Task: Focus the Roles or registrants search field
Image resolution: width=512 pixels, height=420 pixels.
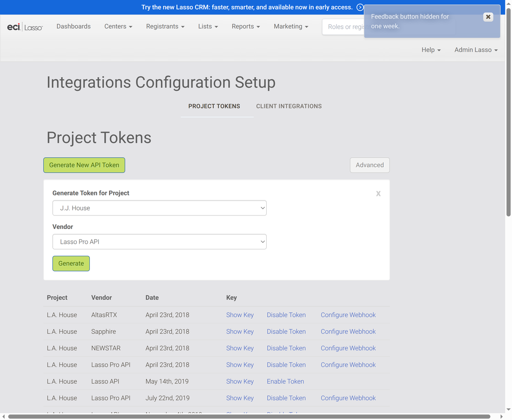Action: [344, 27]
